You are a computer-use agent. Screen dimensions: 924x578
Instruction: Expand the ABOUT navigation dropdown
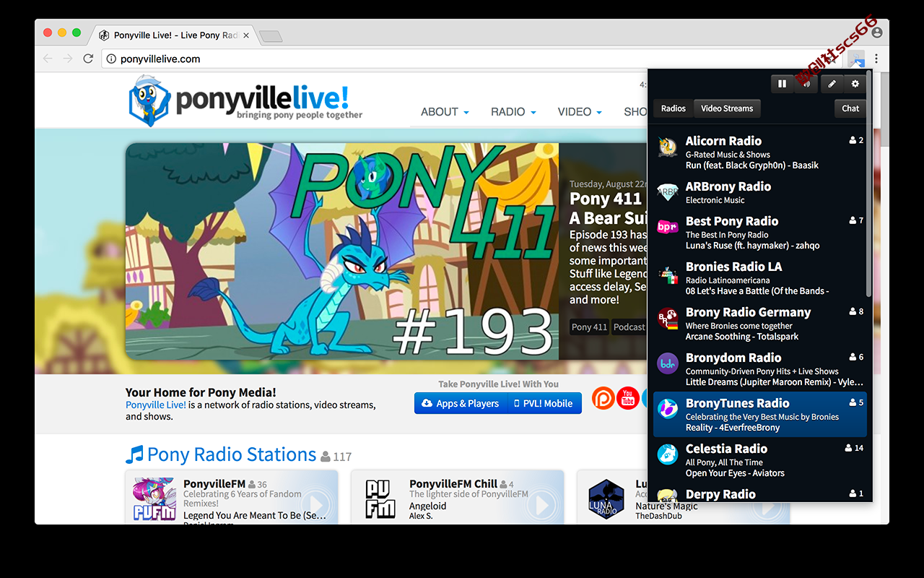pos(445,112)
